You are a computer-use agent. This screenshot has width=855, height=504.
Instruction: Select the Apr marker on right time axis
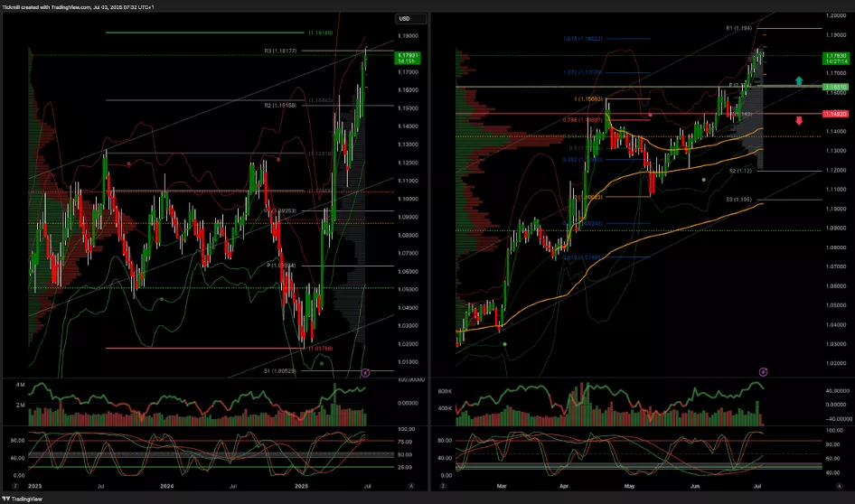click(x=565, y=485)
